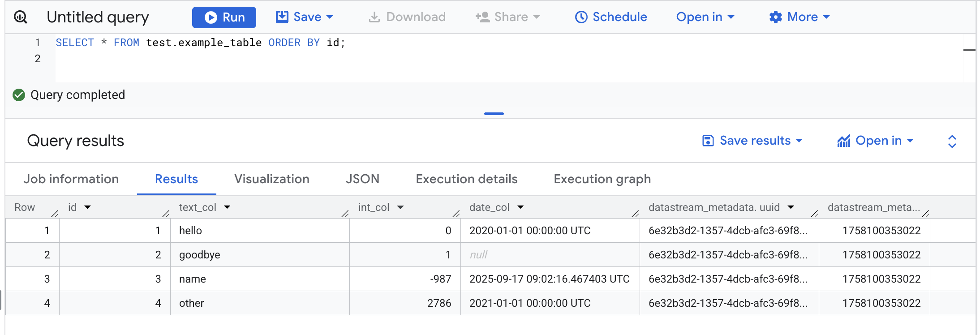Screen dimensions: 980x335
Task: Open the Visualization tab
Action: point(271,179)
